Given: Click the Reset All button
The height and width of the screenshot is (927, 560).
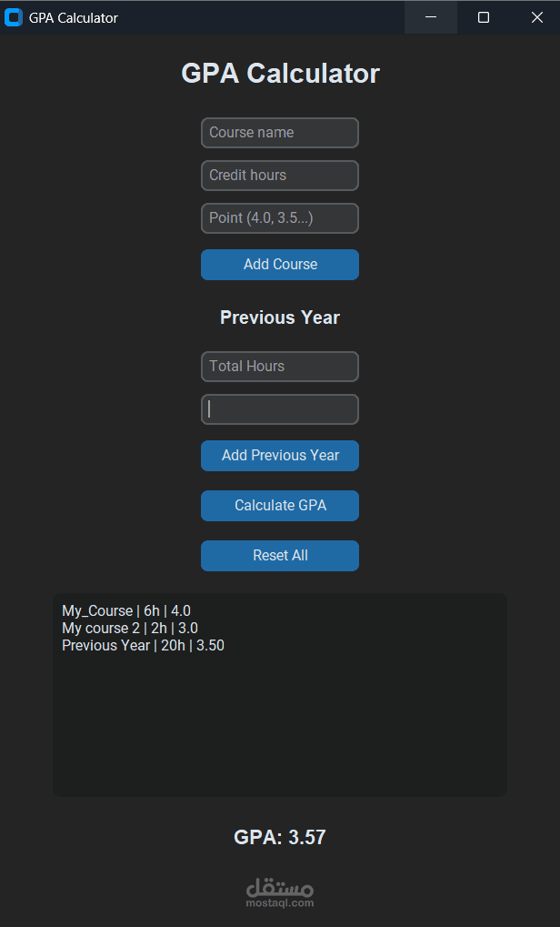Looking at the screenshot, I should tap(280, 555).
